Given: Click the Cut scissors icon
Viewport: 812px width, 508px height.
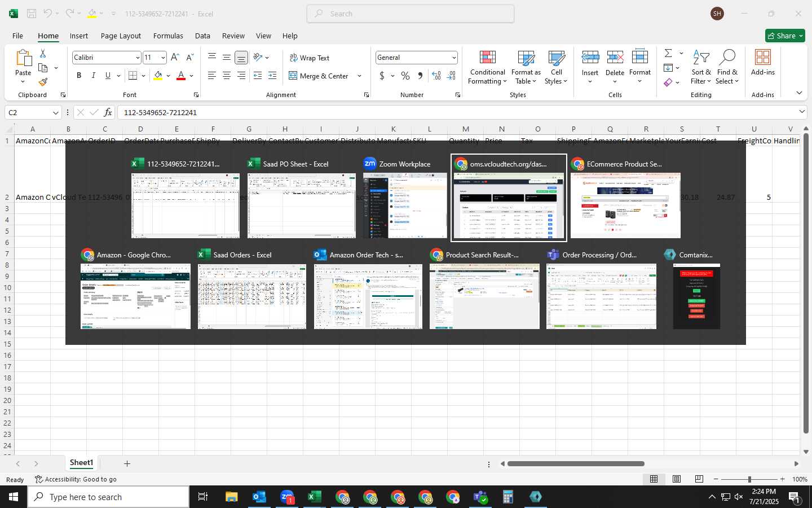Looking at the screenshot, I should pyautogui.click(x=43, y=53).
